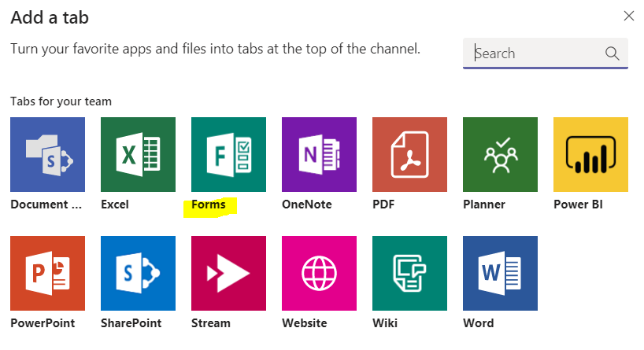Click the Word label text
644x350 pixels.
point(479,323)
